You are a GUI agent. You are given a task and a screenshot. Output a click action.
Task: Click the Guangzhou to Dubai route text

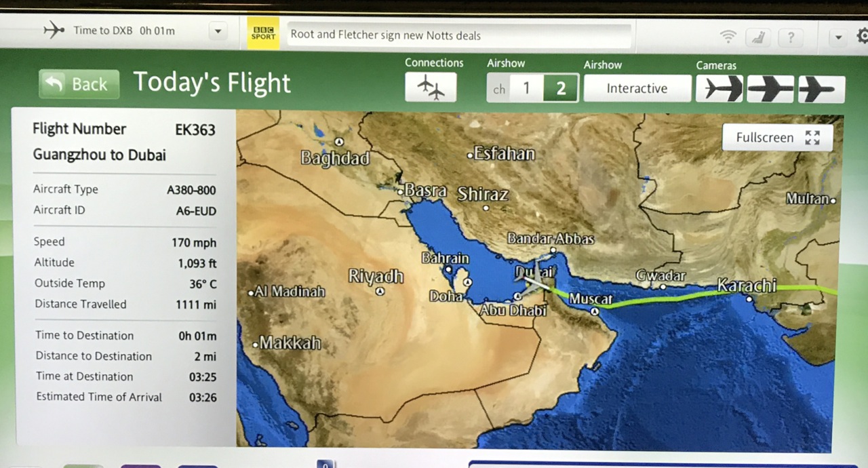point(99,155)
